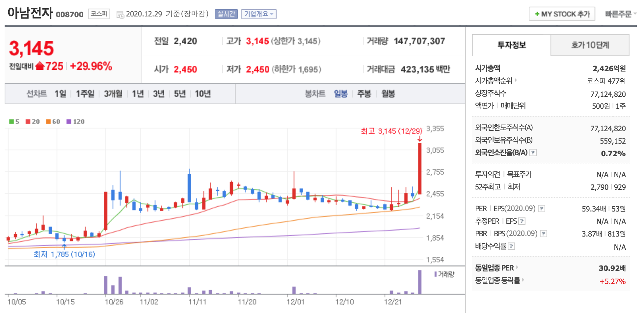Select the 1일 line chart period
Image resolution: width=644 pixels, height=313 pixels.
(x=61, y=94)
